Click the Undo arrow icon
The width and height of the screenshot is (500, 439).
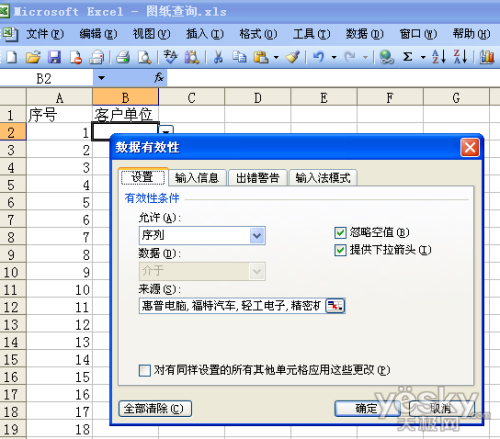(318, 57)
